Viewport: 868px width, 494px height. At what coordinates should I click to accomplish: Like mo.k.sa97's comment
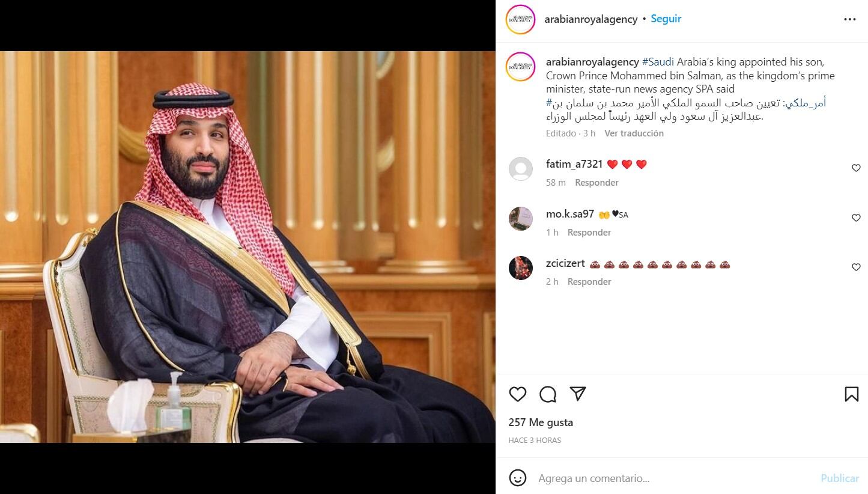pos(856,218)
